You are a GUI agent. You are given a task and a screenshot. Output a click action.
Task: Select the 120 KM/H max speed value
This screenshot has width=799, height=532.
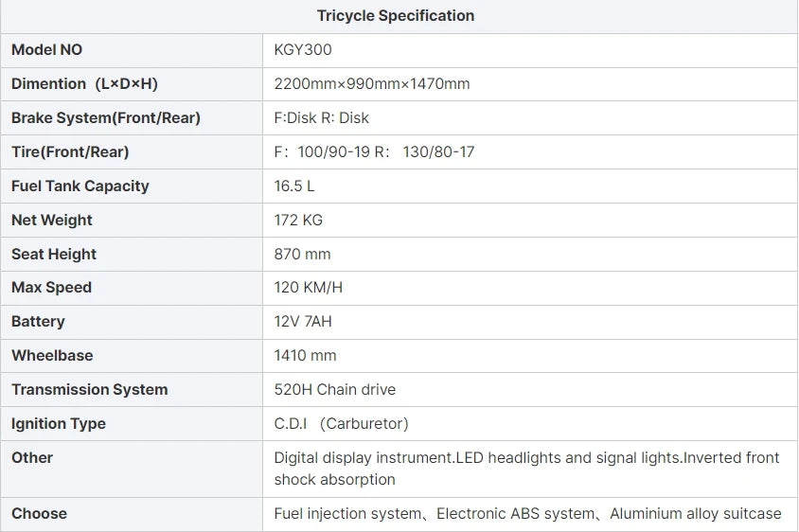(x=309, y=288)
